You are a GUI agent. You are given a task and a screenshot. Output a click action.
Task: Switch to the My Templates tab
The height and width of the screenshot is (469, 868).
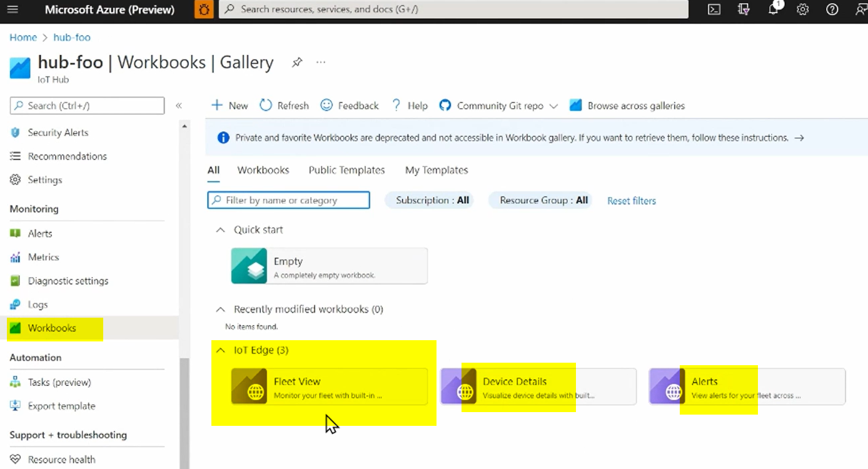(x=437, y=170)
